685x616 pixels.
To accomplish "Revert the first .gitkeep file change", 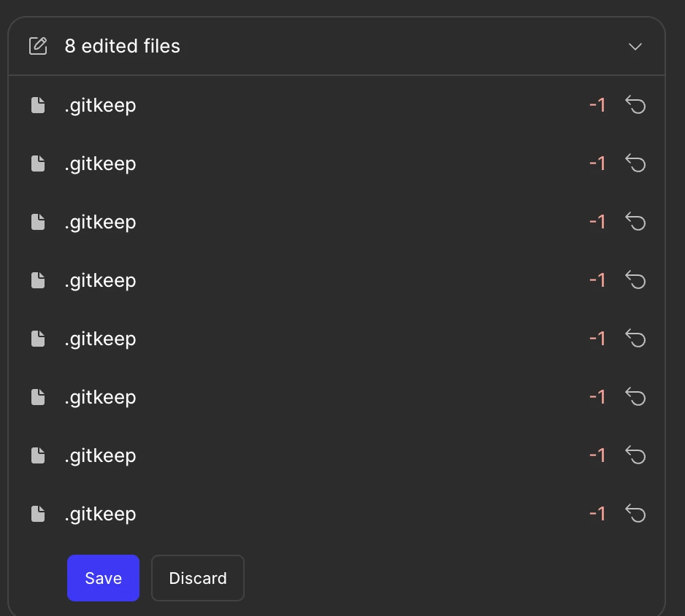I will 635,105.
